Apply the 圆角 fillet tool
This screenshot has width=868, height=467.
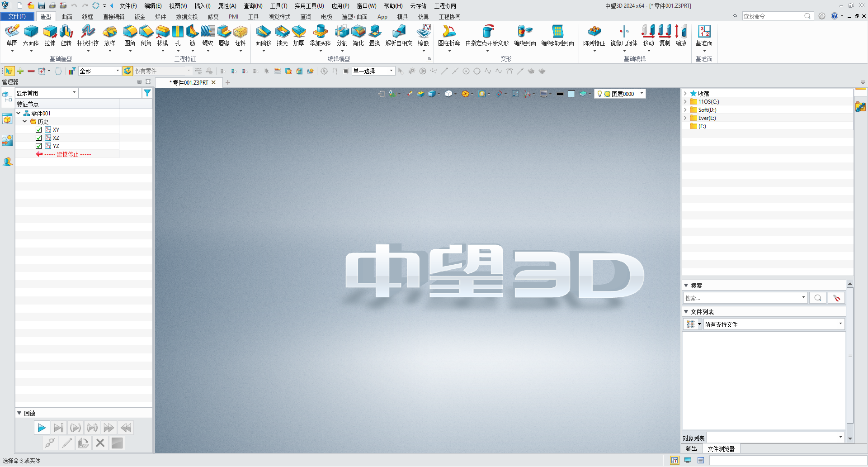tap(130, 35)
